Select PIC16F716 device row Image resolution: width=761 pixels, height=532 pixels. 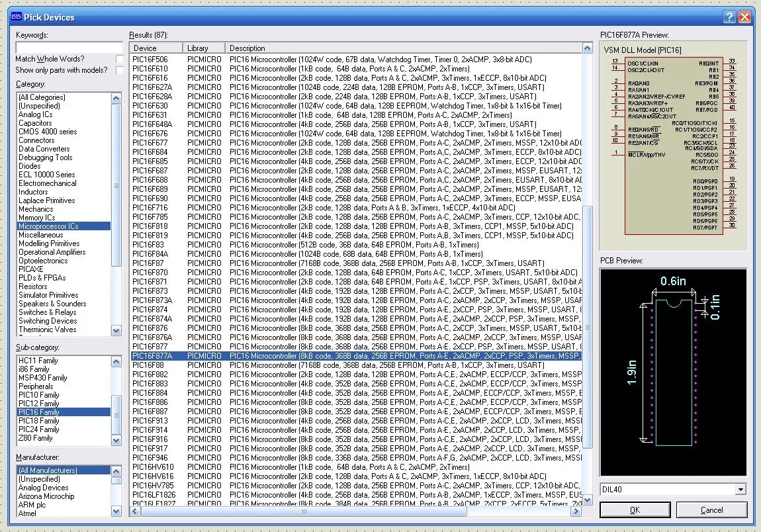[x=356, y=208]
